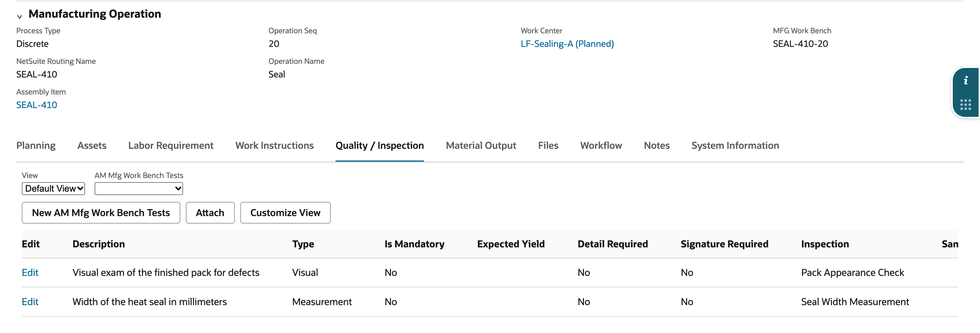Click the Attach button
The height and width of the screenshot is (333, 980).
click(x=210, y=213)
